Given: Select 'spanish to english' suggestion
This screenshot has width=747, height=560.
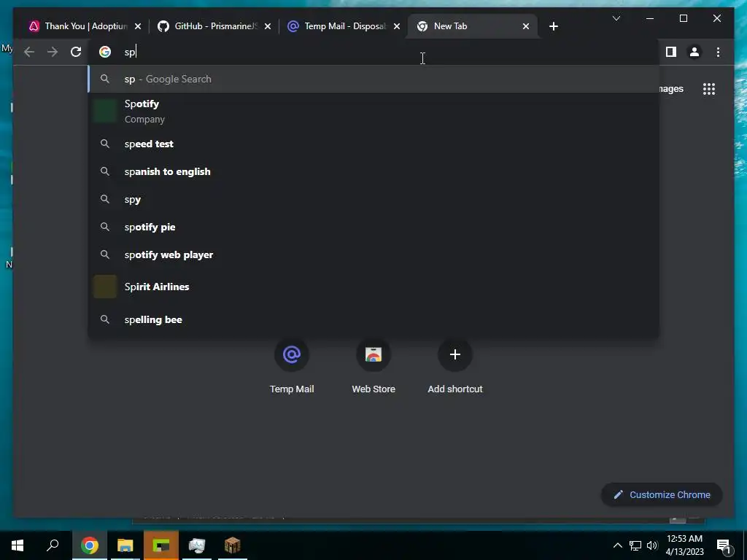Looking at the screenshot, I should point(374,171).
